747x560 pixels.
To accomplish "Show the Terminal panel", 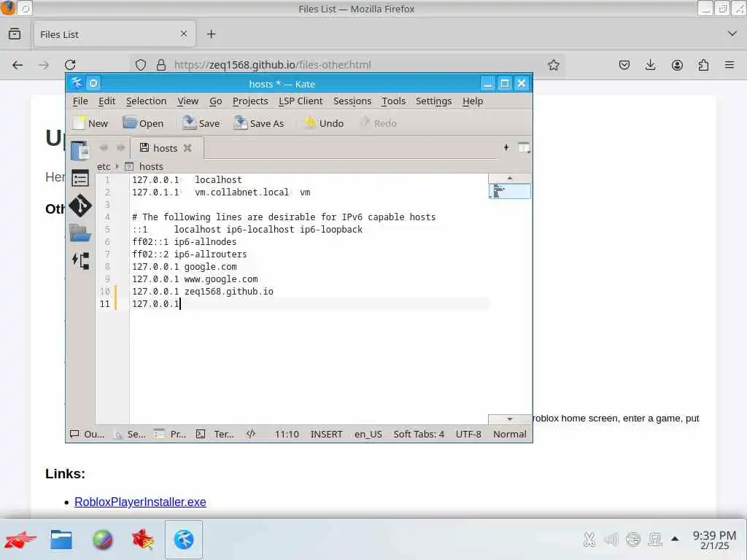I will pyautogui.click(x=215, y=435).
